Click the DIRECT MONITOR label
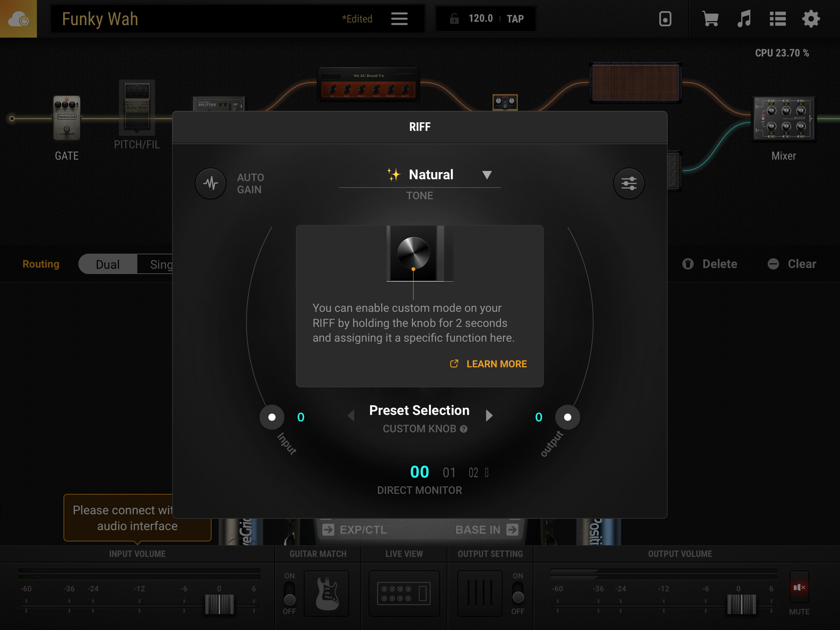The height and width of the screenshot is (630, 840). click(x=419, y=490)
